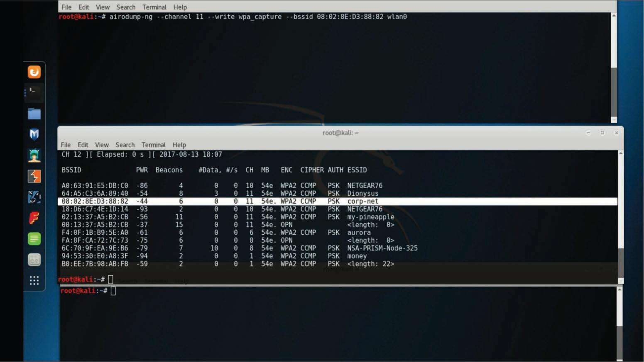
Task: Open BeEF from the dock
Action: [x=34, y=197]
